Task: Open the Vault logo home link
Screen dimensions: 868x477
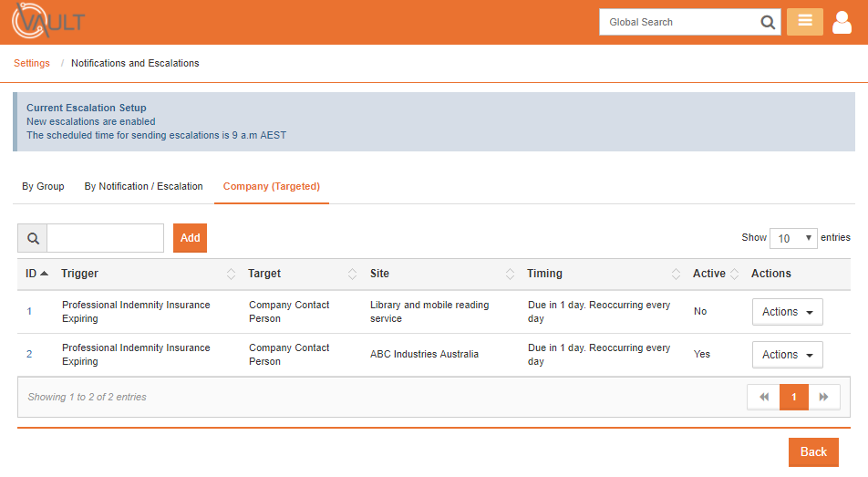Action: (x=48, y=21)
